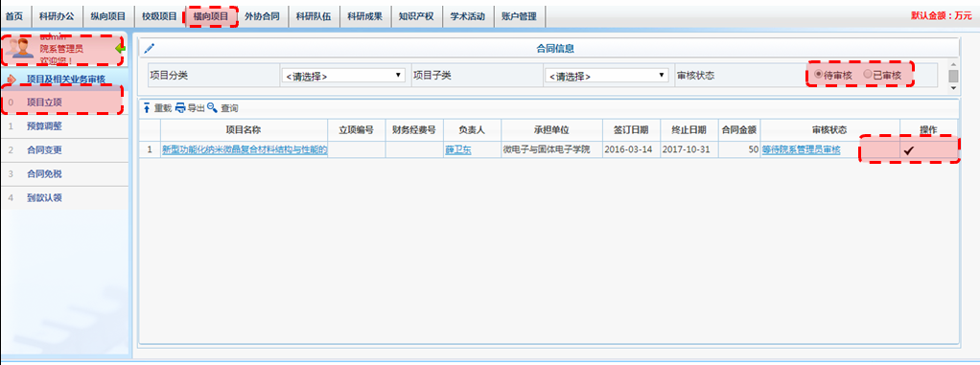Select 预算调整 in the sidebar
The height and width of the screenshot is (365, 980).
[x=64, y=126]
